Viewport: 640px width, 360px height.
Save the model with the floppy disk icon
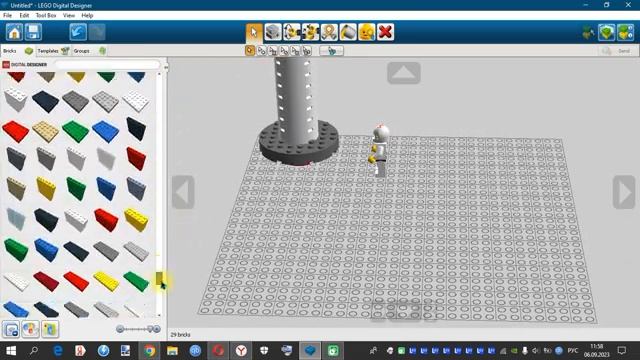(33, 32)
